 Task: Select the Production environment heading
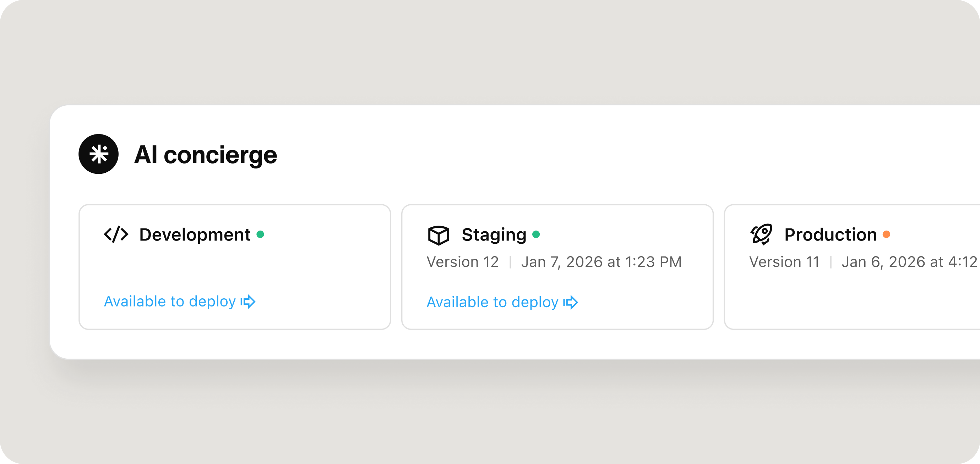831,234
